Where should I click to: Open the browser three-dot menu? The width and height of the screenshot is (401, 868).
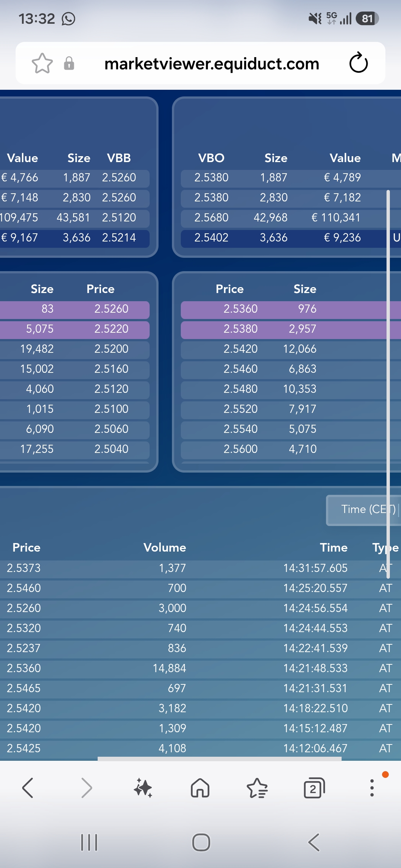pyautogui.click(x=372, y=788)
